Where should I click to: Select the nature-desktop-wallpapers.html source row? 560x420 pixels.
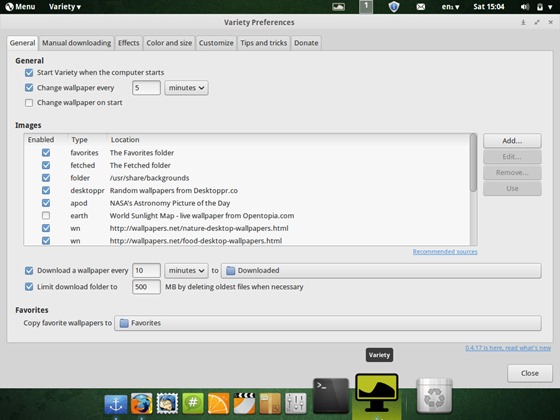tap(247, 228)
